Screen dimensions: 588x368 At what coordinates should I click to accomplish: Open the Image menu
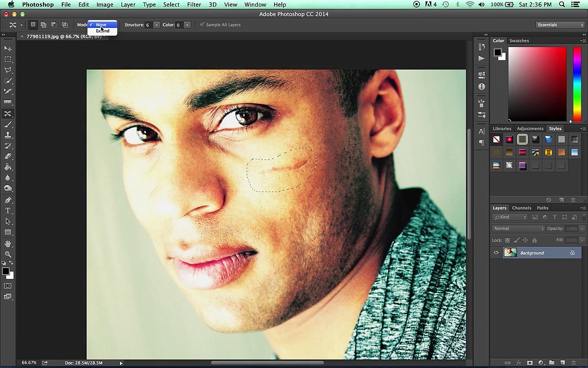click(x=105, y=5)
